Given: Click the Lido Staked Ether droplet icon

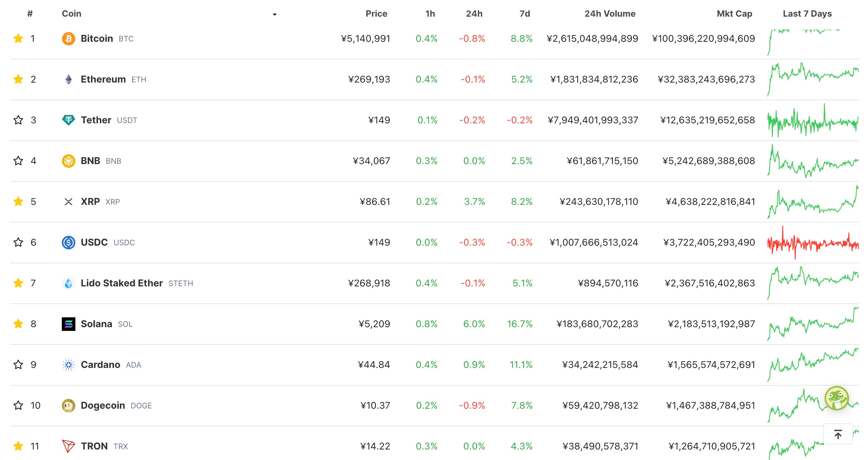Looking at the screenshot, I should pos(68,283).
